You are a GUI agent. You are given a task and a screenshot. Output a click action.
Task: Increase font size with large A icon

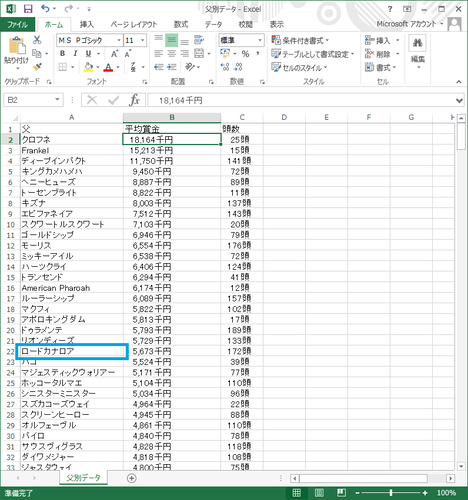115,54
